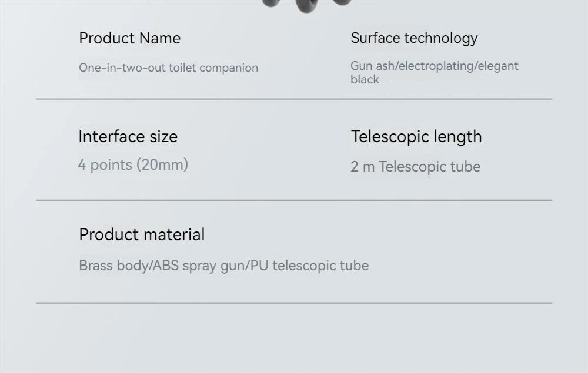Screen dimensions: 588x373
Task: Click divider line below Product material row
Action: click(x=294, y=303)
